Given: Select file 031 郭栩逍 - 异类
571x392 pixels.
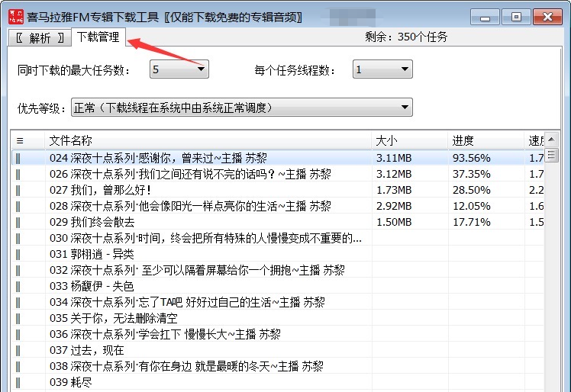Looking at the screenshot, I should 92,254.
